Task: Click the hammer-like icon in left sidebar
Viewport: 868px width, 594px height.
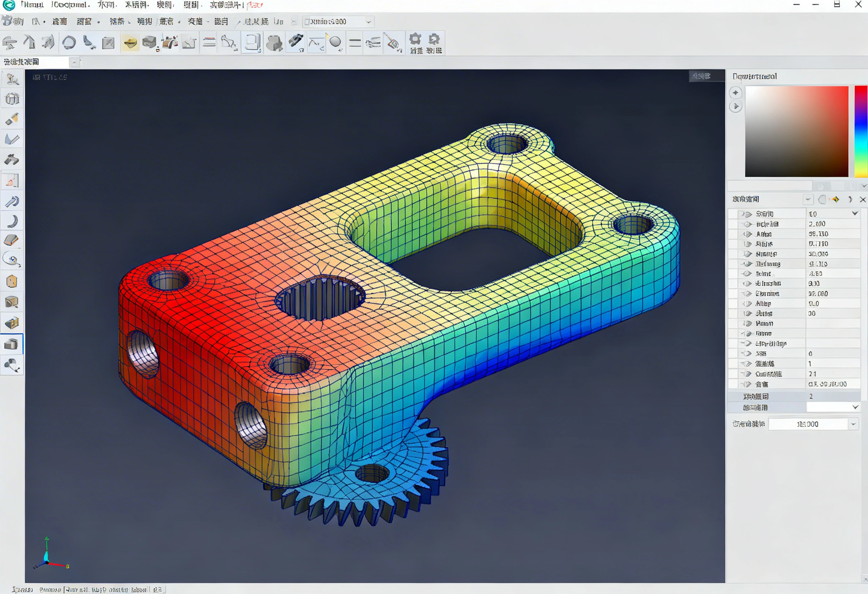Action: pyautogui.click(x=11, y=160)
